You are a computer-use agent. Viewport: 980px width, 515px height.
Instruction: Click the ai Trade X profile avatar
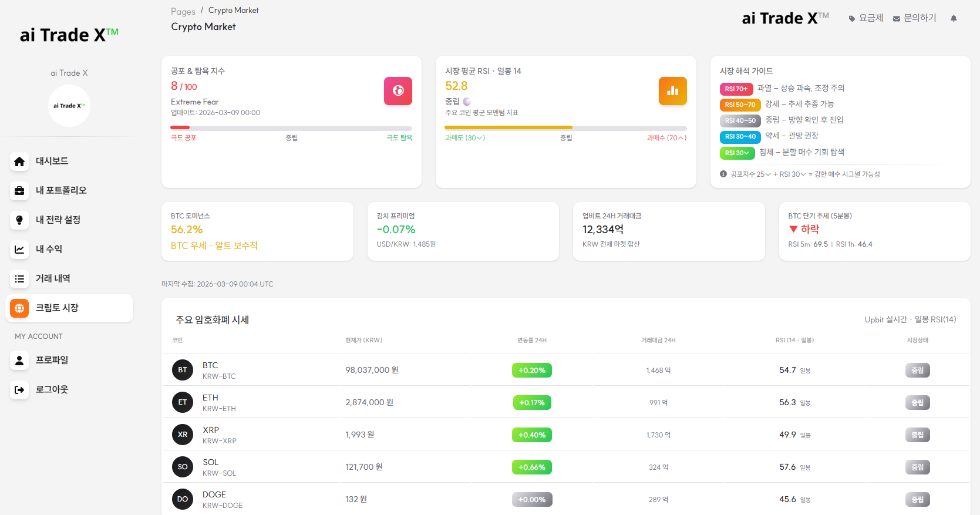[x=69, y=106]
